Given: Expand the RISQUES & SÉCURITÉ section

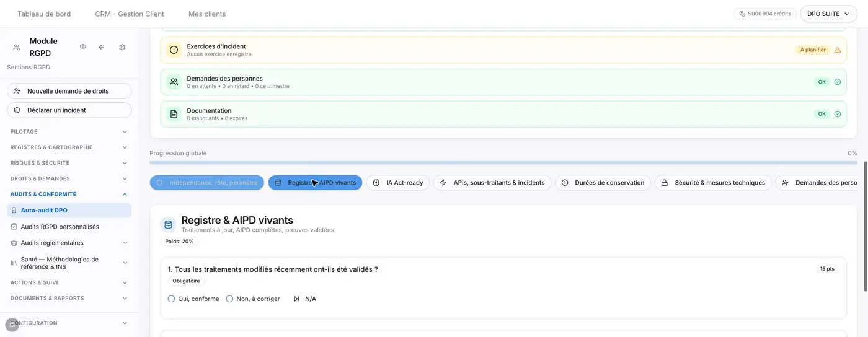Looking at the screenshot, I should point(69,163).
